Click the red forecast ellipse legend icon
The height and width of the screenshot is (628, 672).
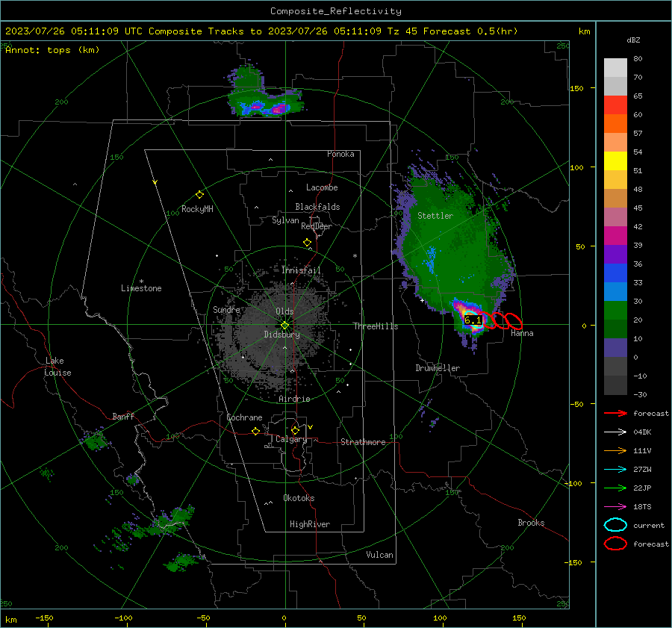[615, 544]
